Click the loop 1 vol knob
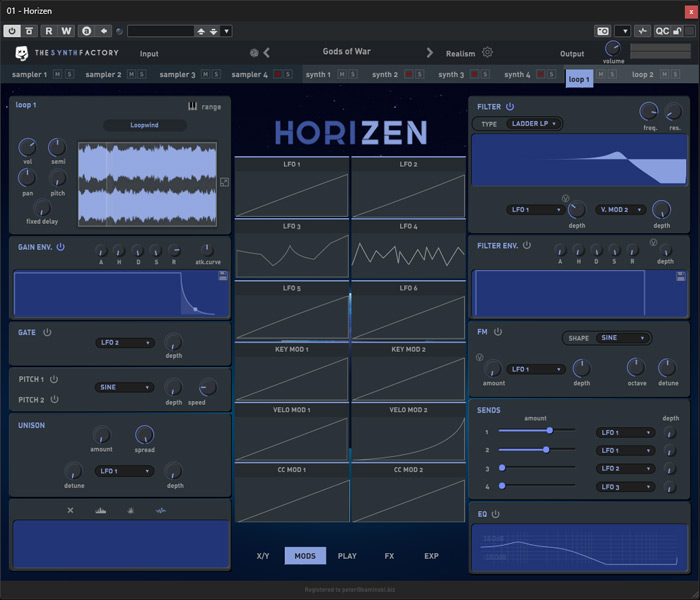 pyautogui.click(x=28, y=147)
